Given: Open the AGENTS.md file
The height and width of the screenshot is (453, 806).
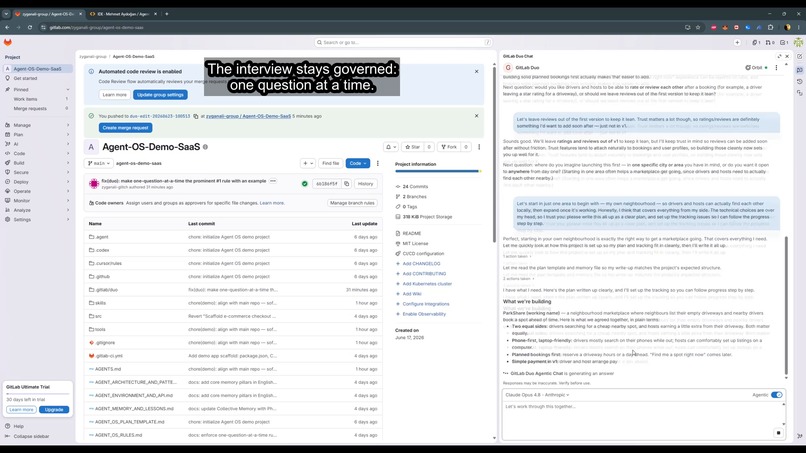Looking at the screenshot, I should [108, 369].
